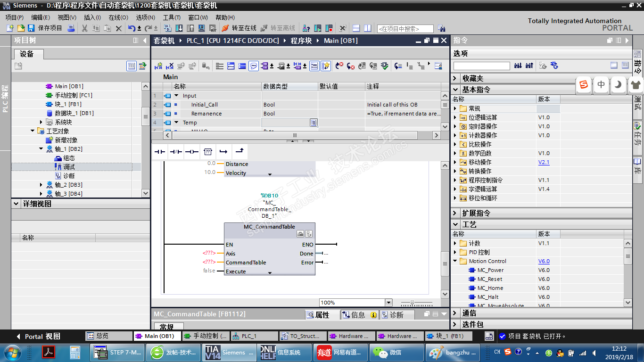
Task: Click the cut scissors icon
Action: pos(85,28)
